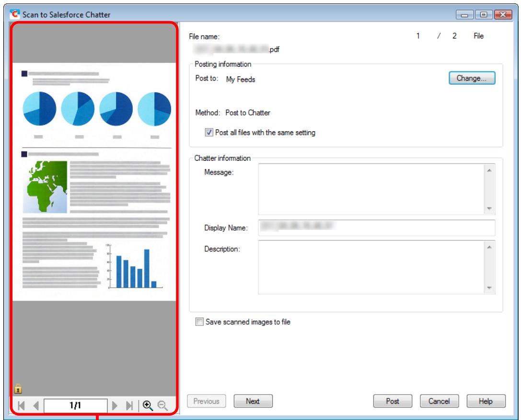Go to previous page in preview
521x420 pixels.
36,406
